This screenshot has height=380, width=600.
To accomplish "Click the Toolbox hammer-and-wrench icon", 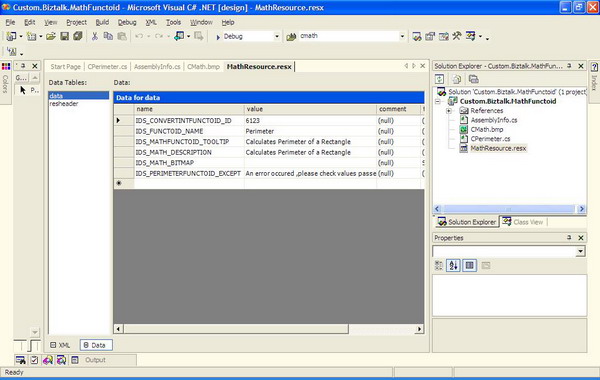I will (457, 36).
